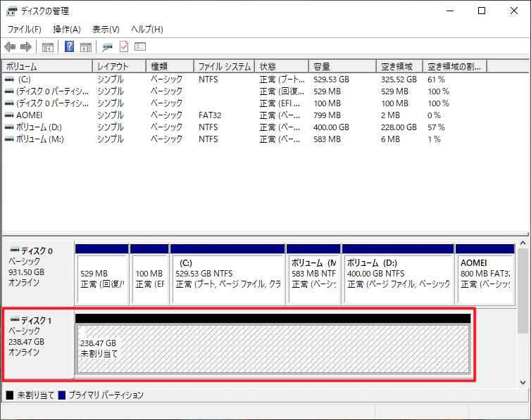
Task: Click the scroll down arrow in disk pane
Action: tap(523, 383)
